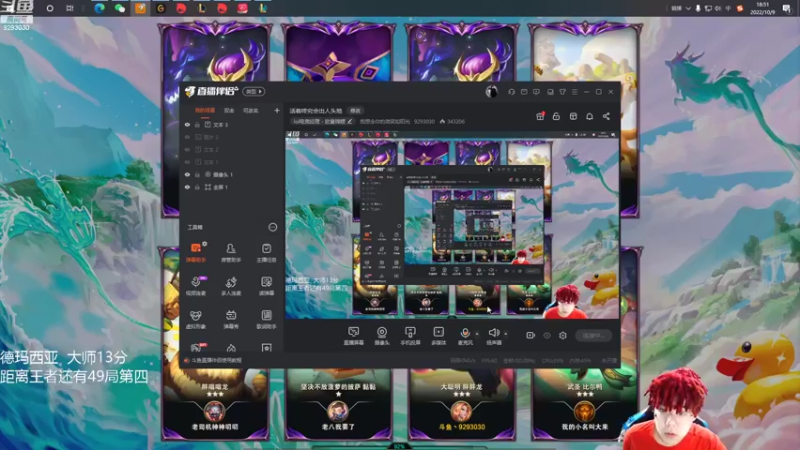Add a new scene with plus button
The image size is (800, 450).
coord(277,110)
